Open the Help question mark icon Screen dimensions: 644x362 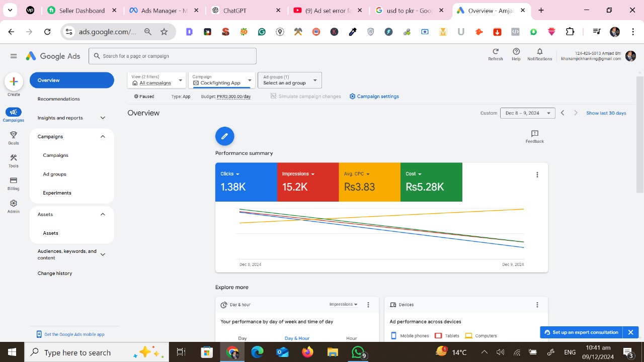coord(516,52)
